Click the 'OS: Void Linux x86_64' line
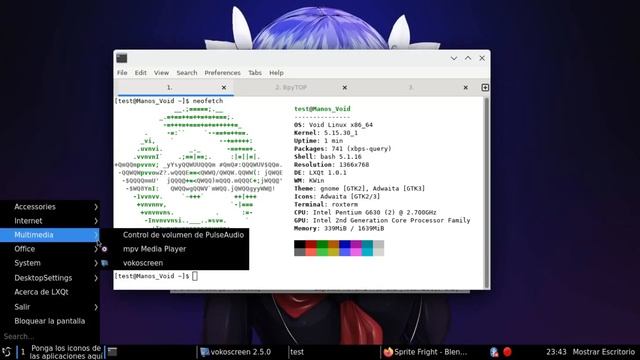The image size is (640, 360). point(333,125)
